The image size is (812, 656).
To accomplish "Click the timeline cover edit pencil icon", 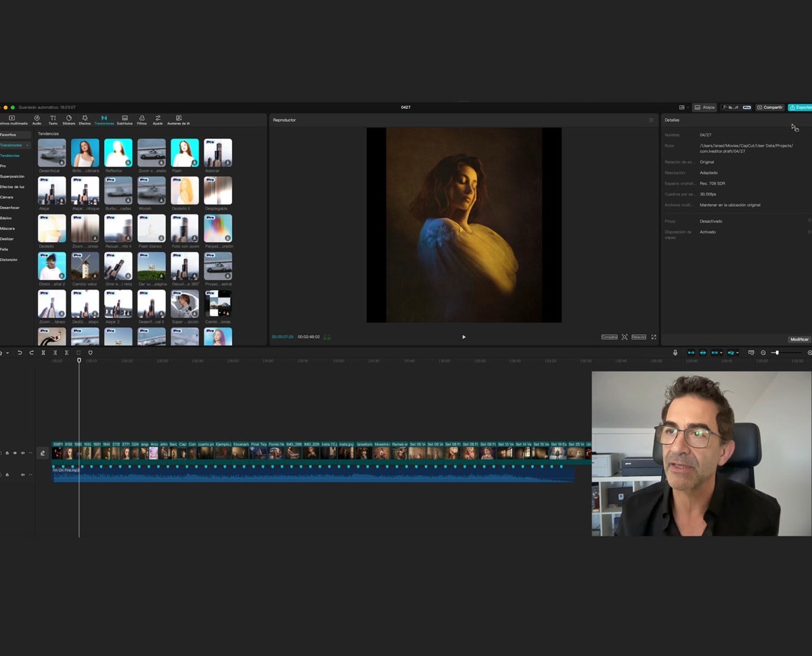I will pyautogui.click(x=43, y=453).
